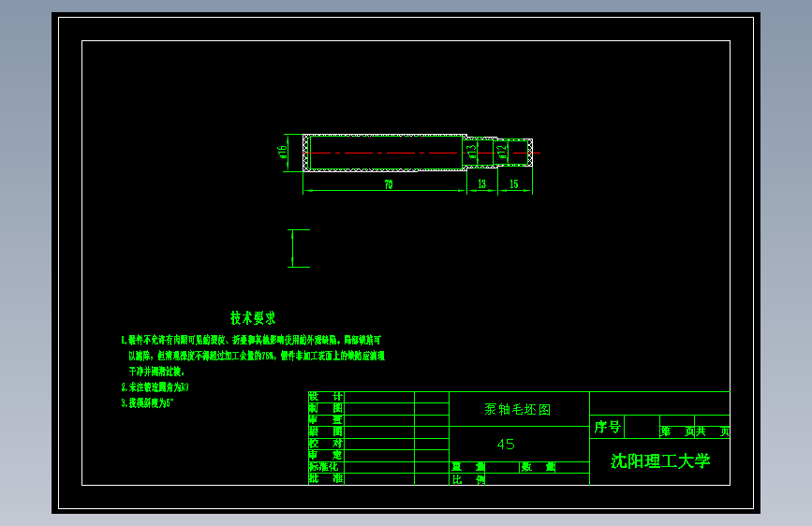Click the 校对 row label

pyautogui.click(x=326, y=443)
